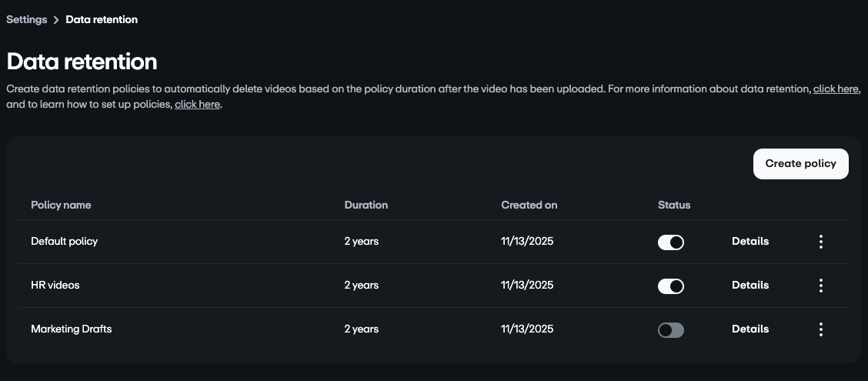Click the Policy name column header
868x381 pixels.
click(x=61, y=206)
